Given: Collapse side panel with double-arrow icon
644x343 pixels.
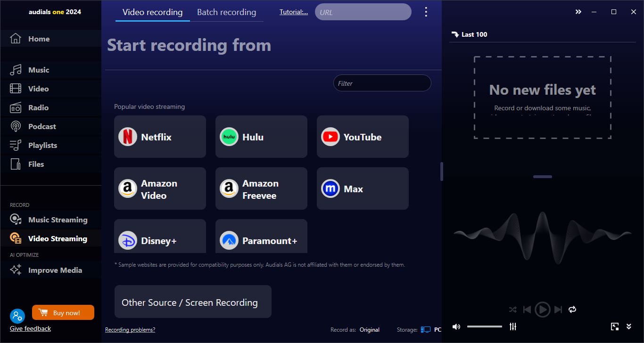Looking at the screenshot, I should click(578, 12).
